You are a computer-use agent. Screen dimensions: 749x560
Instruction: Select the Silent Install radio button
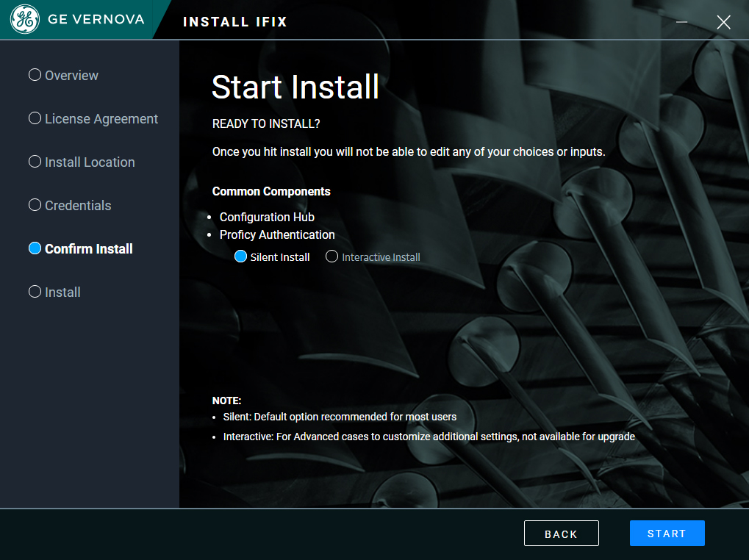click(x=241, y=256)
